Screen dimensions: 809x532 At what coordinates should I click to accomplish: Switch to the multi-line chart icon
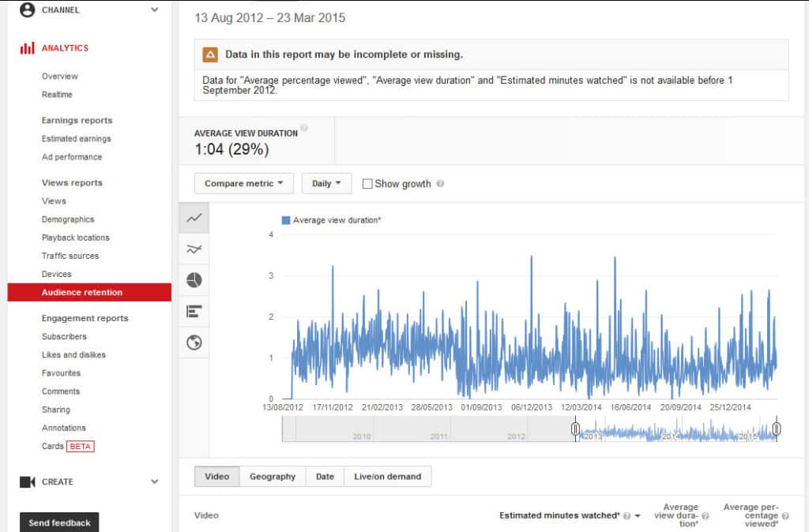pyautogui.click(x=194, y=249)
